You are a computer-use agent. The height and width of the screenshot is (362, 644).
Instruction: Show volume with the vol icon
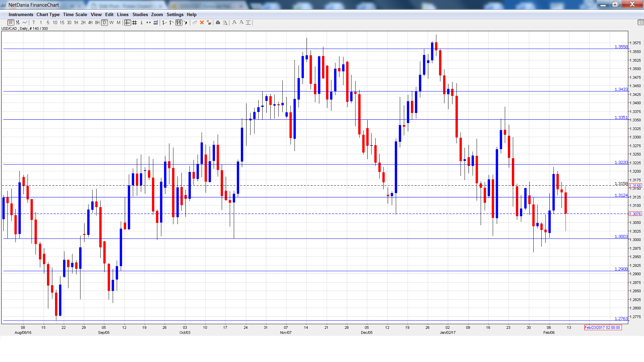pyautogui.click(x=156, y=23)
